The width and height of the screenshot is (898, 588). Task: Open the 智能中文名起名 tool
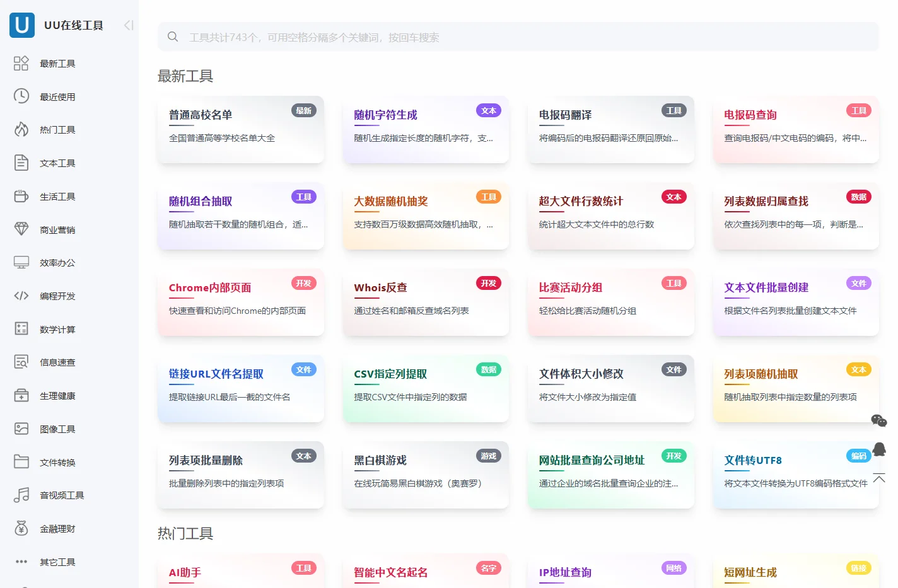coord(426,571)
